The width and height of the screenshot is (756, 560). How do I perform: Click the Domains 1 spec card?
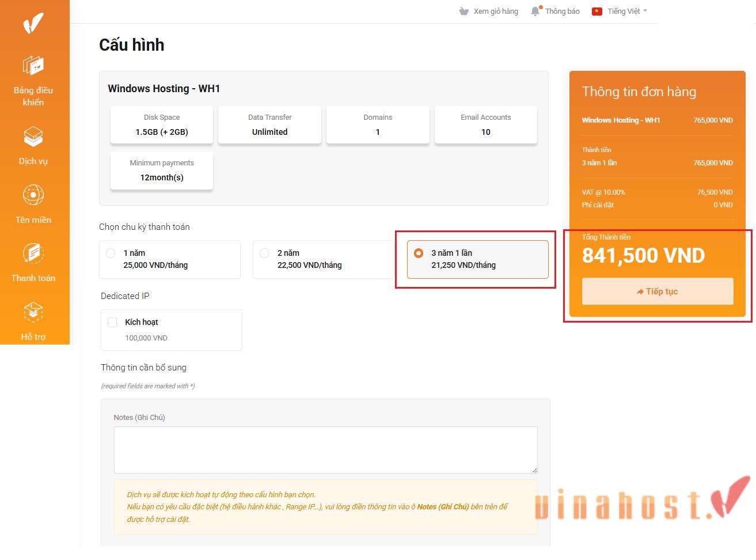click(378, 124)
